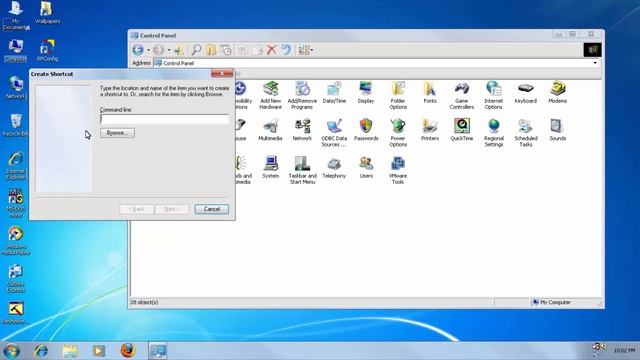Select Windows Media Player desktop icon
The height and width of the screenshot is (360, 640).
coord(16,241)
